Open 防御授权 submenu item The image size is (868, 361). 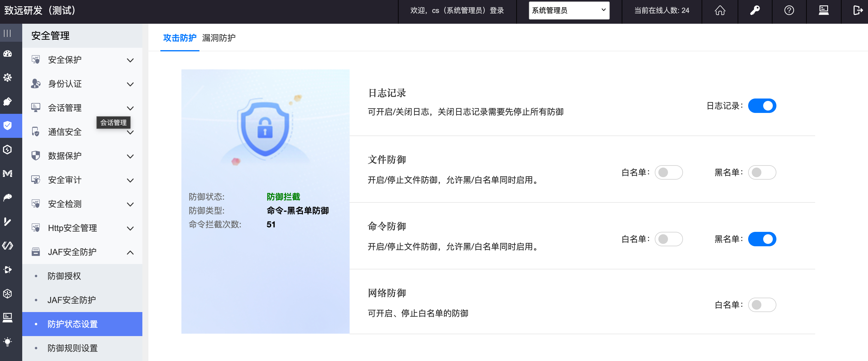(64, 276)
